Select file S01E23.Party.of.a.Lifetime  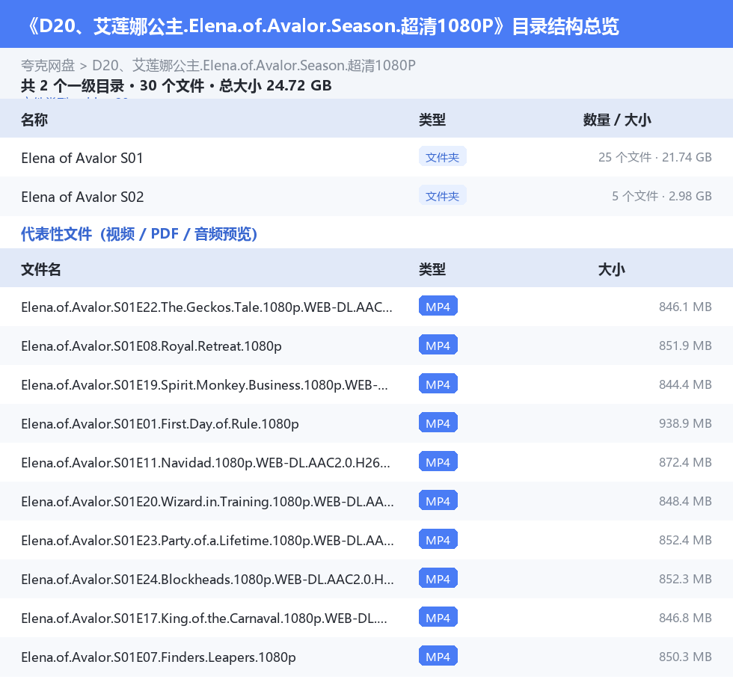pos(208,540)
